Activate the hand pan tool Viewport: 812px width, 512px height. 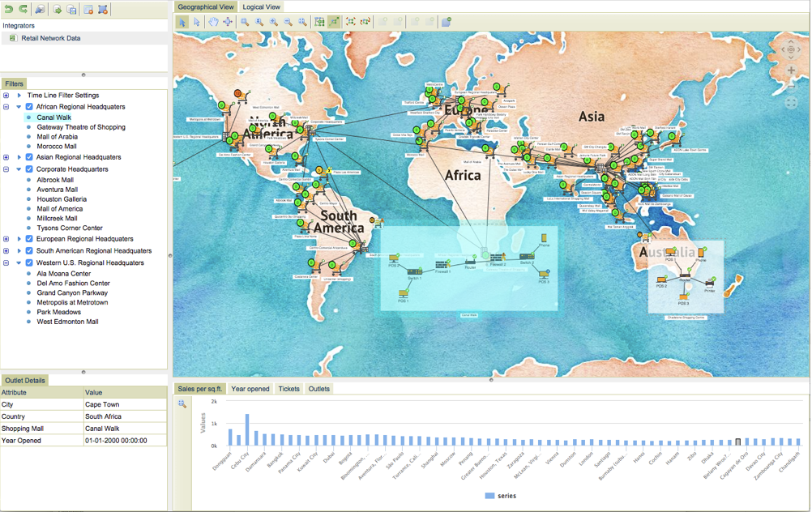(213, 22)
